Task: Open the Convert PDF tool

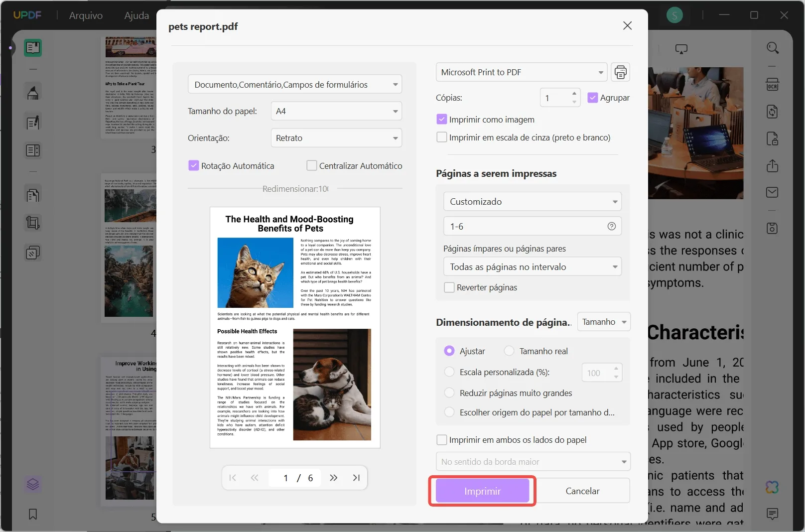Action: [x=773, y=112]
